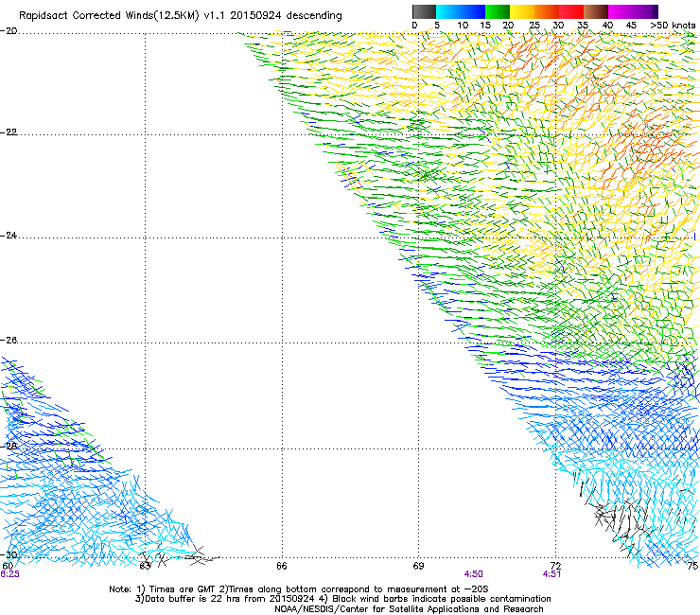700x615 pixels.
Task: Click the gray 0-5 knots color swatch
Action: [x=424, y=11]
